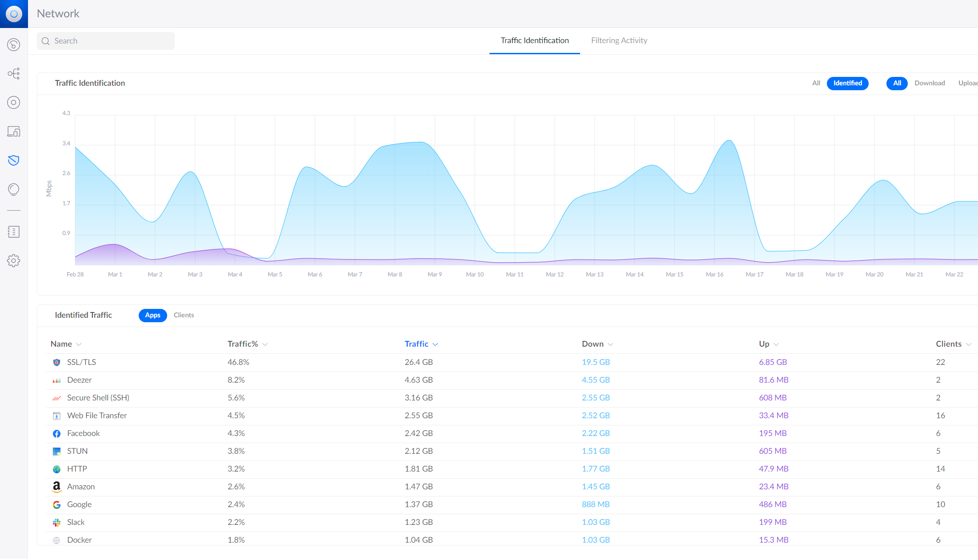The height and width of the screenshot is (560, 978).
Task: Open the Settings gear sidebar icon
Action: tap(14, 260)
